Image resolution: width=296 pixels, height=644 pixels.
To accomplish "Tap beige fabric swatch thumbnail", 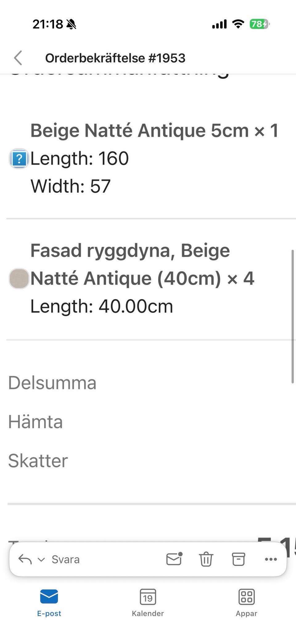I will coord(19,278).
